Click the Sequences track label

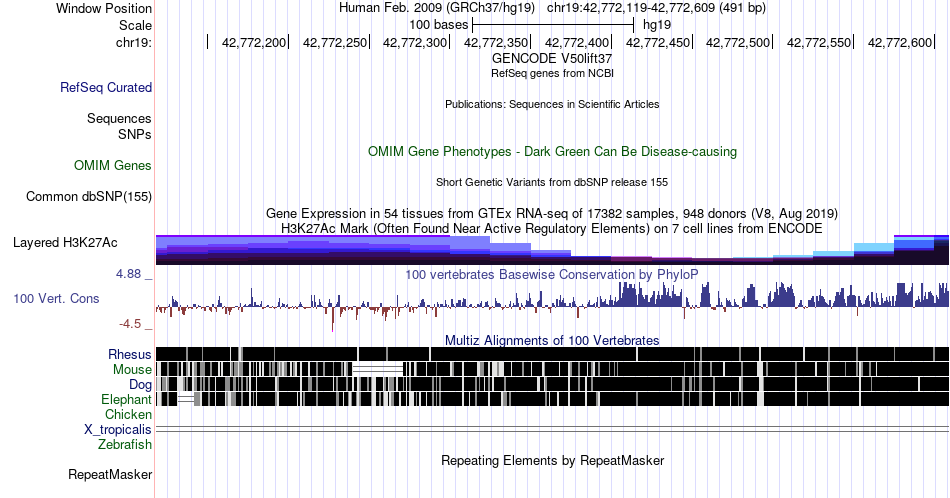tap(119, 118)
